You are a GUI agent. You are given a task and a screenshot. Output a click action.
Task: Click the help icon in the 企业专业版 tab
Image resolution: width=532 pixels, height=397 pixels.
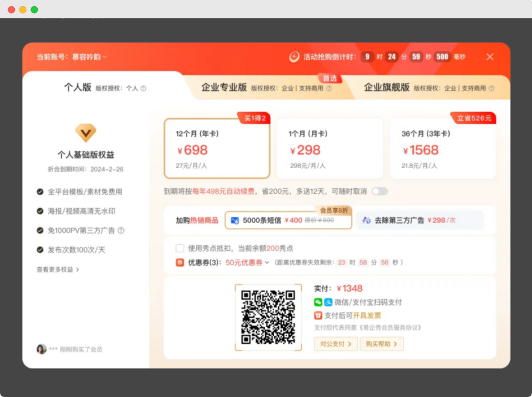(x=329, y=88)
